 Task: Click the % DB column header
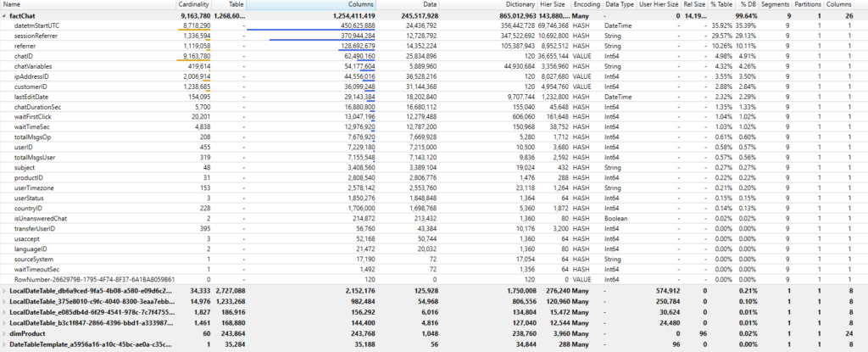tap(748, 4)
